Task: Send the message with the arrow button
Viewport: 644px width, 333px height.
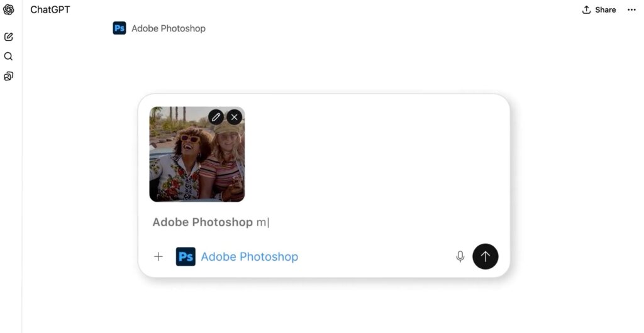Action: coord(485,256)
